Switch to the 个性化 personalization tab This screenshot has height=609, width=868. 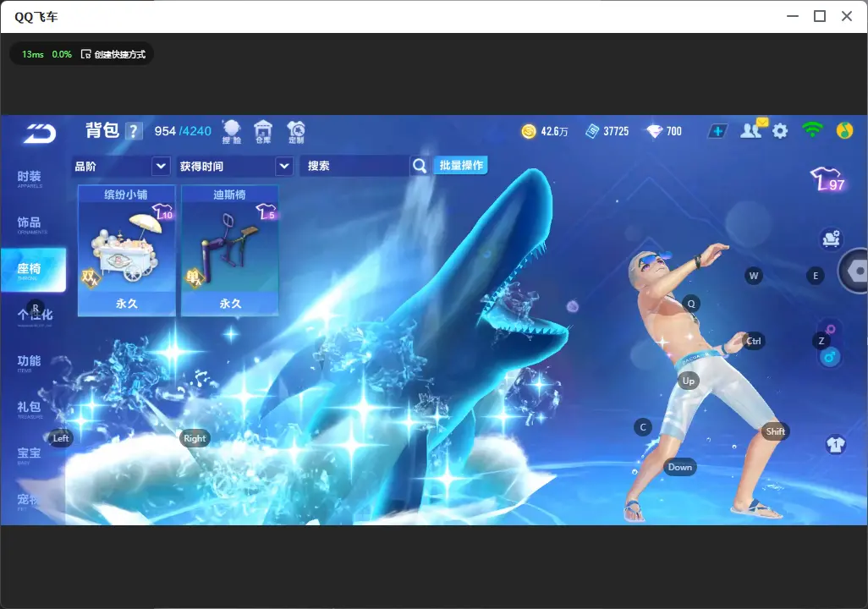tap(33, 316)
